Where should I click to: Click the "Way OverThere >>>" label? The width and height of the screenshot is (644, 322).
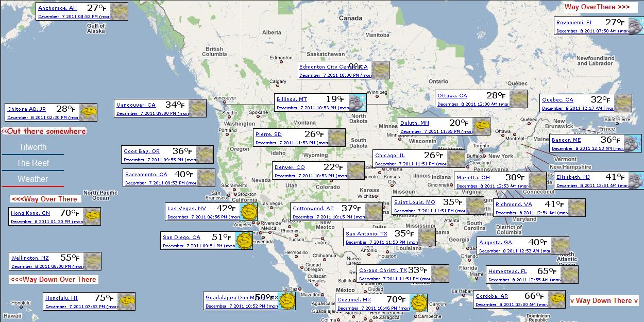[597, 7]
